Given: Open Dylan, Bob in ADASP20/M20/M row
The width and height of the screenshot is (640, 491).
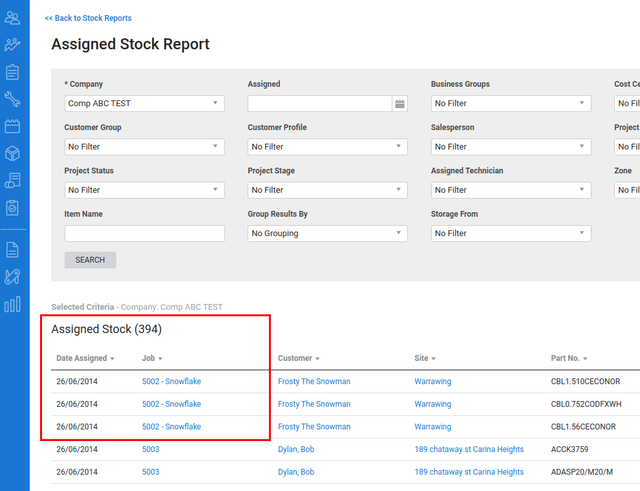Looking at the screenshot, I should (296, 472).
